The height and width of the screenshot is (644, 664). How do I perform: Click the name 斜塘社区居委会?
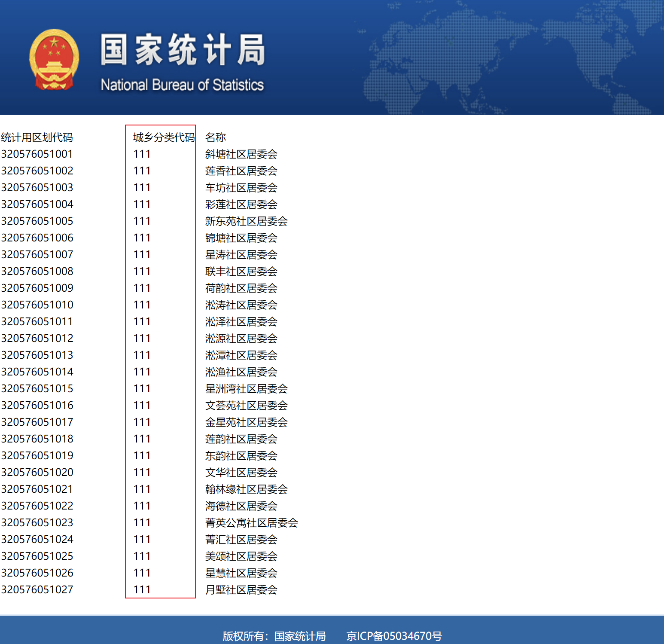click(241, 154)
